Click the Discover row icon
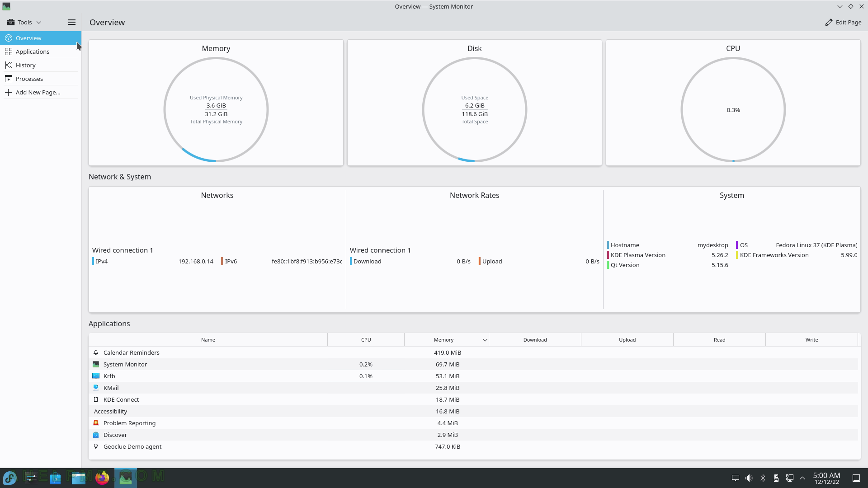This screenshot has height=488, width=868. click(x=96, y=435)
